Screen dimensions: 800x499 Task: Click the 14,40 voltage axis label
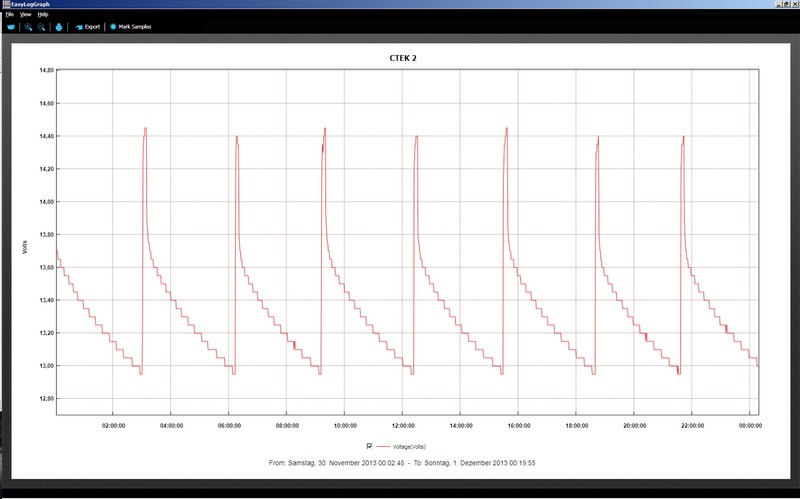pos(46,136)
